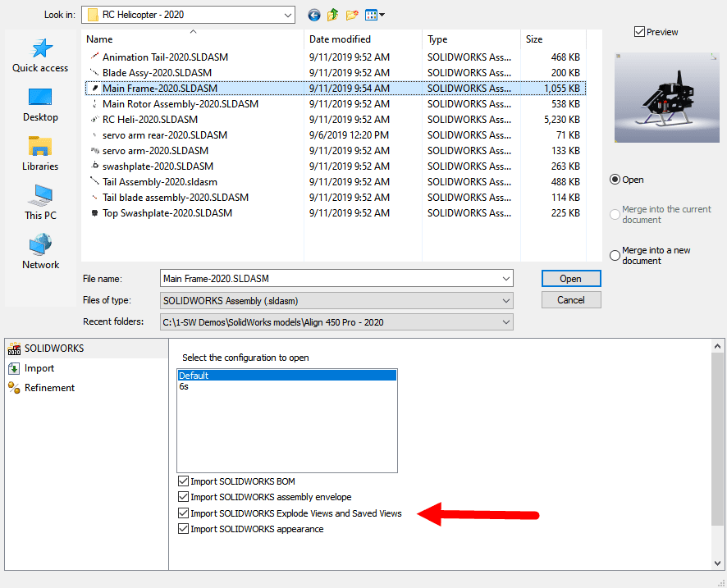Select Top Swashplate-2020.SLDASM file name

[x=167, y=213]
